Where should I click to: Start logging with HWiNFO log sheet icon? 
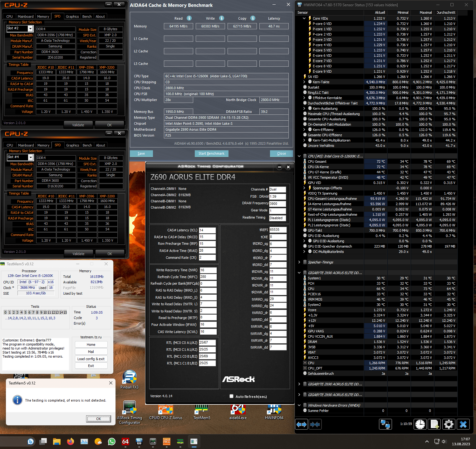click(x=434, y=424)
